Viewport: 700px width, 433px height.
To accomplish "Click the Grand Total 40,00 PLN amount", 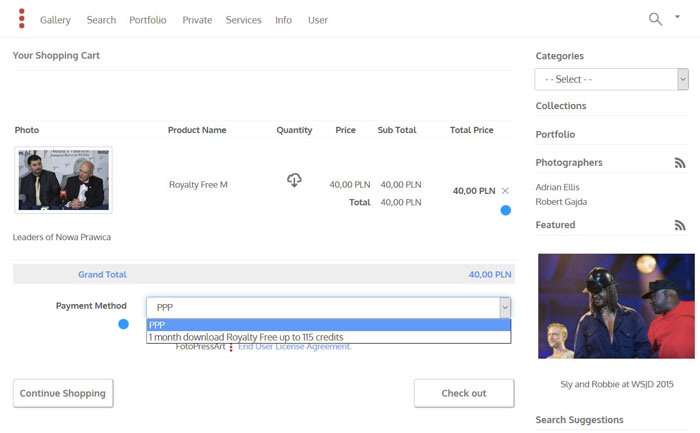I will (490, 275).
